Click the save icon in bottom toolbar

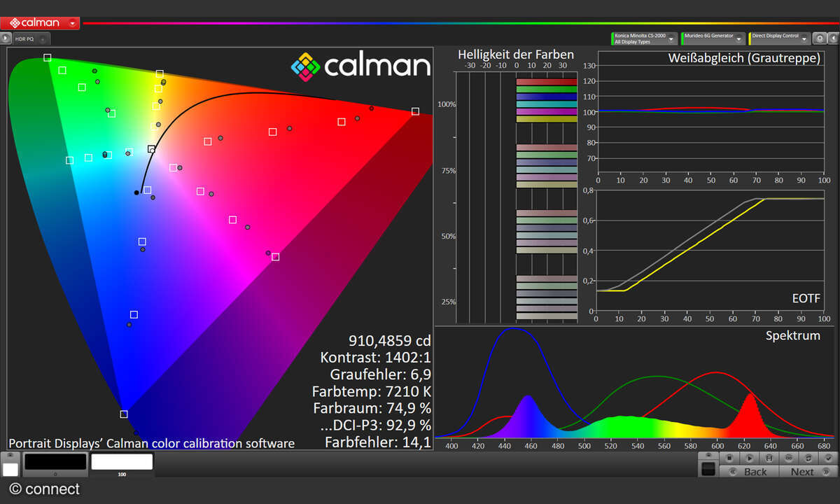769,458
